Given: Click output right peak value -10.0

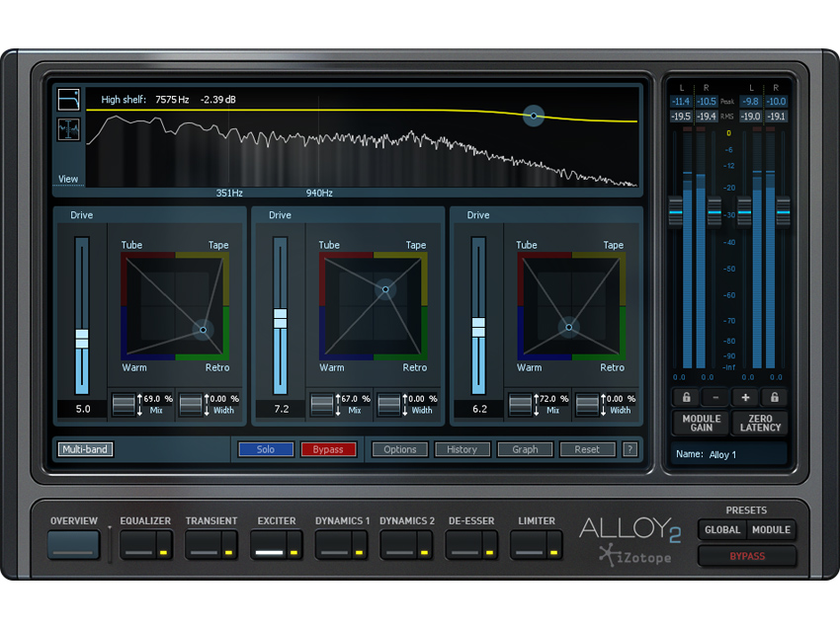Looking at the screenshot, I should pos(776,101).
